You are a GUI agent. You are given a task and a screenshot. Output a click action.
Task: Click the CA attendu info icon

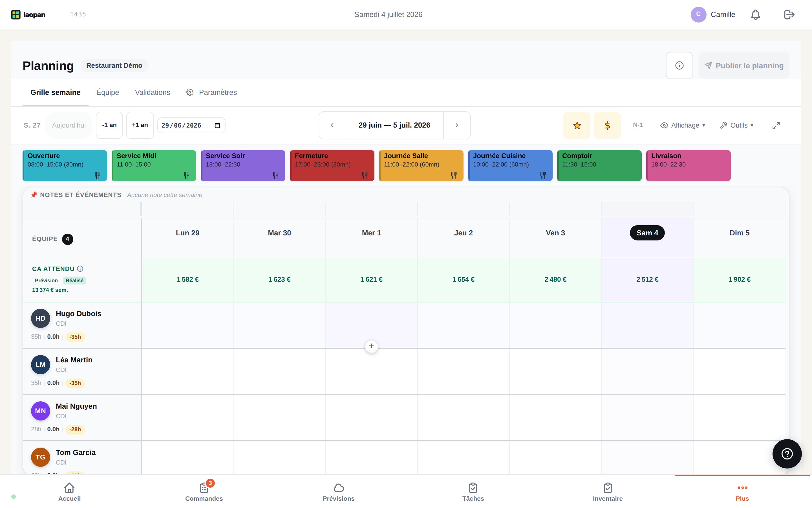80,269
